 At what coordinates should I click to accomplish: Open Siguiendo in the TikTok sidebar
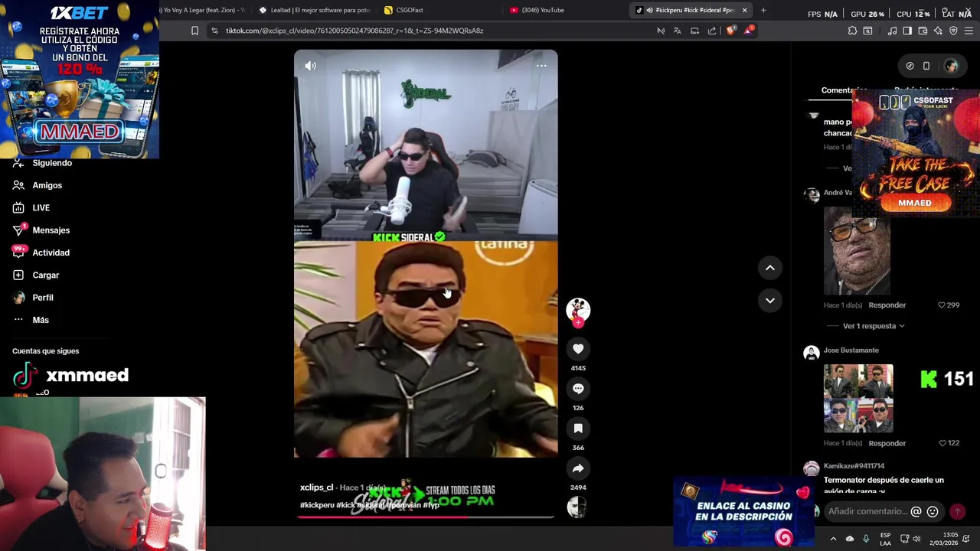52,163
